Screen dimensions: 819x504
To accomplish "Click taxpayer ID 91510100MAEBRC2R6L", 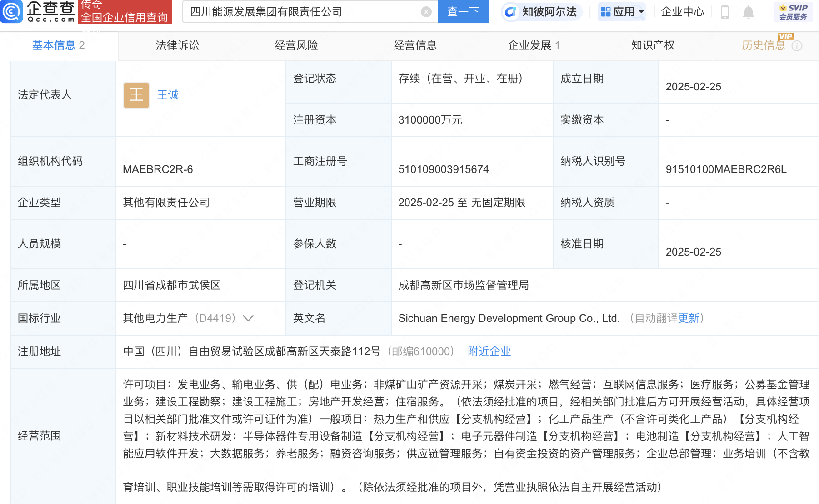I will [x=726, y=169].
